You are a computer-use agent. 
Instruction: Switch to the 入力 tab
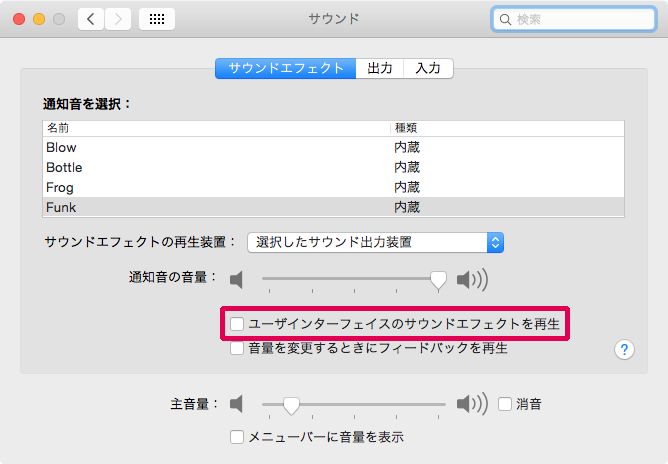pos(428,68)
